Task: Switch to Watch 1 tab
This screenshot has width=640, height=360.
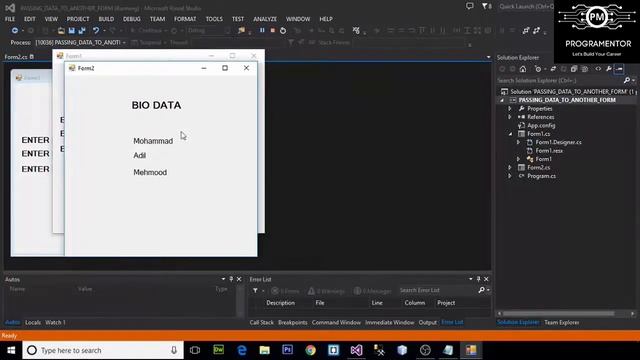Action: pyautogui.click(x=55, y=322)
